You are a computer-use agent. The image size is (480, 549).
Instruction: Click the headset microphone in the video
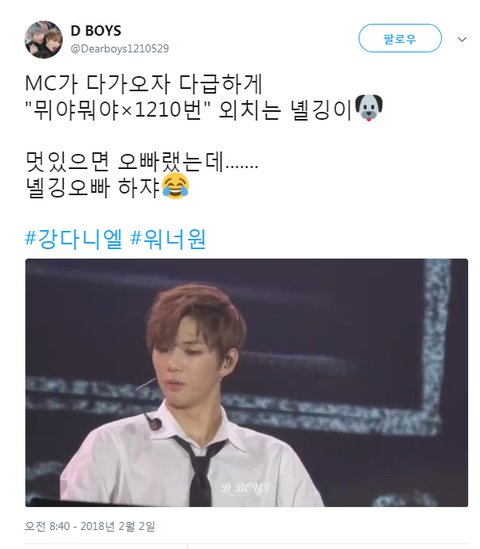[x=153, y=423]
